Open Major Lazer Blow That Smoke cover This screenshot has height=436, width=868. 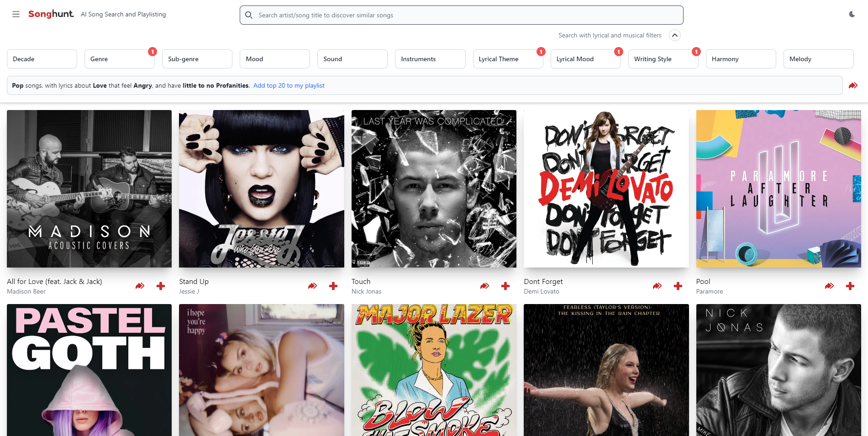pyautogui.click(x=434, y=370)
